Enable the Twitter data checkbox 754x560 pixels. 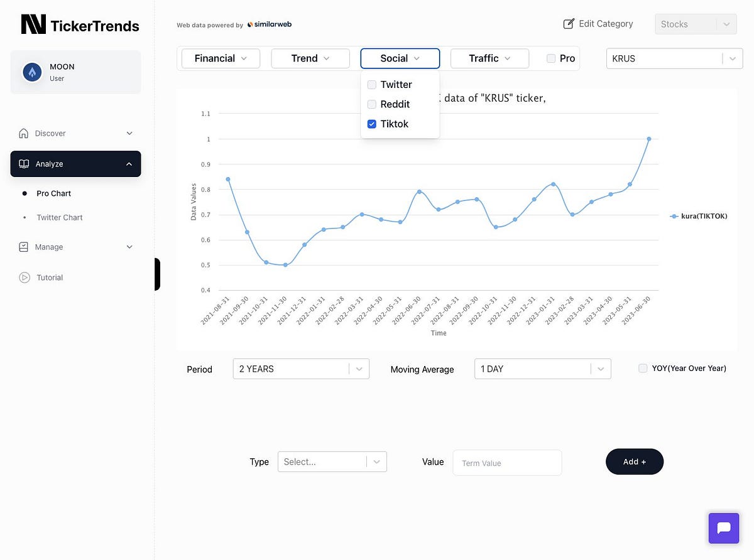(x=371, y=84)
